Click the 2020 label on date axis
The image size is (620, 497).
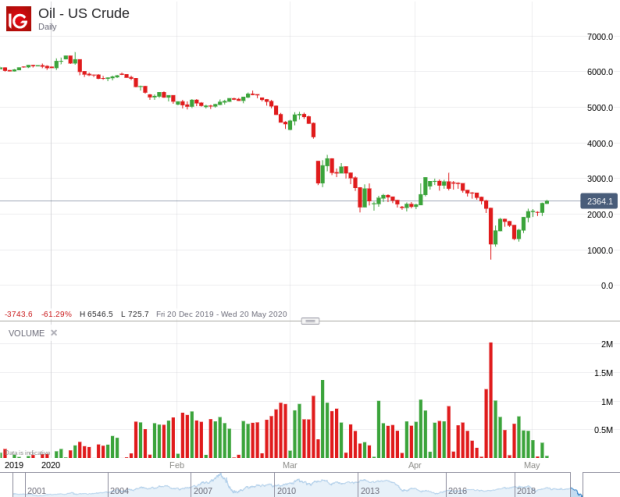click(x=50, y=465)
